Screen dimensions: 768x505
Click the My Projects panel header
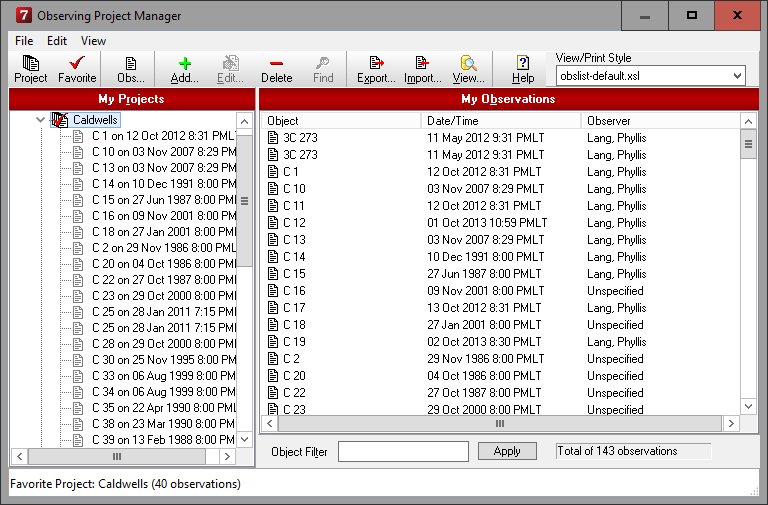tap(132, 99)
